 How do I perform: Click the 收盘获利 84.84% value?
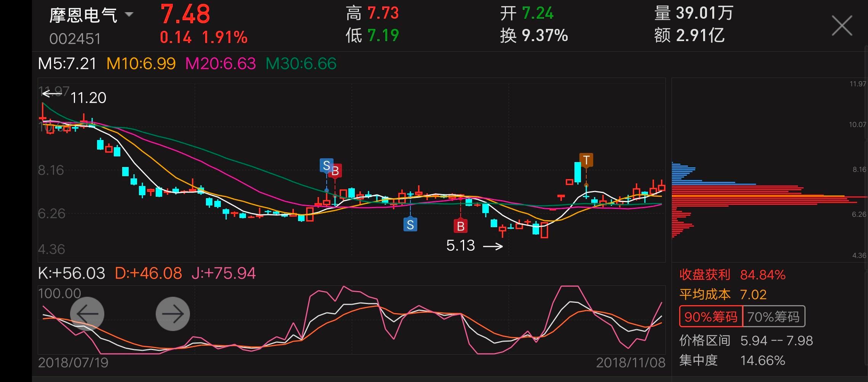(763, 275)
